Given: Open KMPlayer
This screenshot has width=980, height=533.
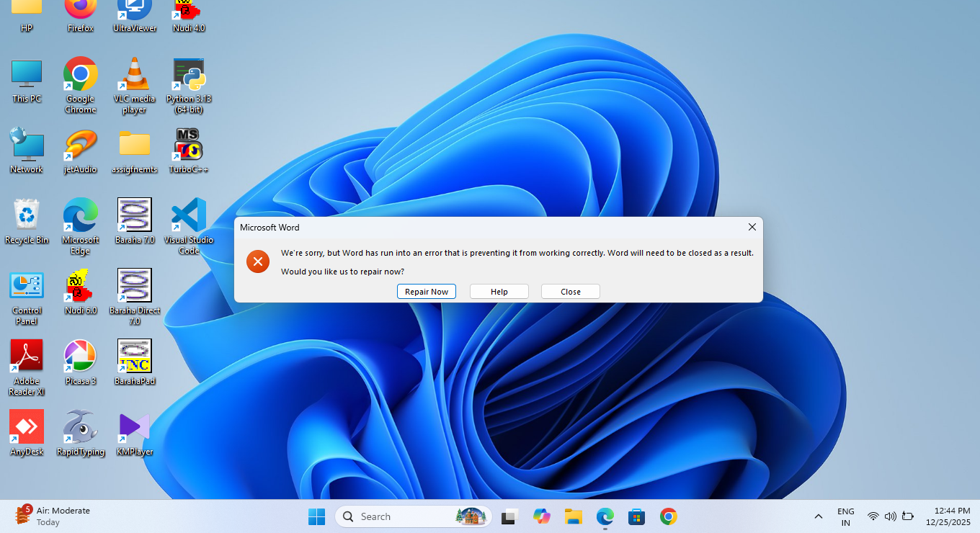Looking at the screenshot, I should (x=134, y=426).
